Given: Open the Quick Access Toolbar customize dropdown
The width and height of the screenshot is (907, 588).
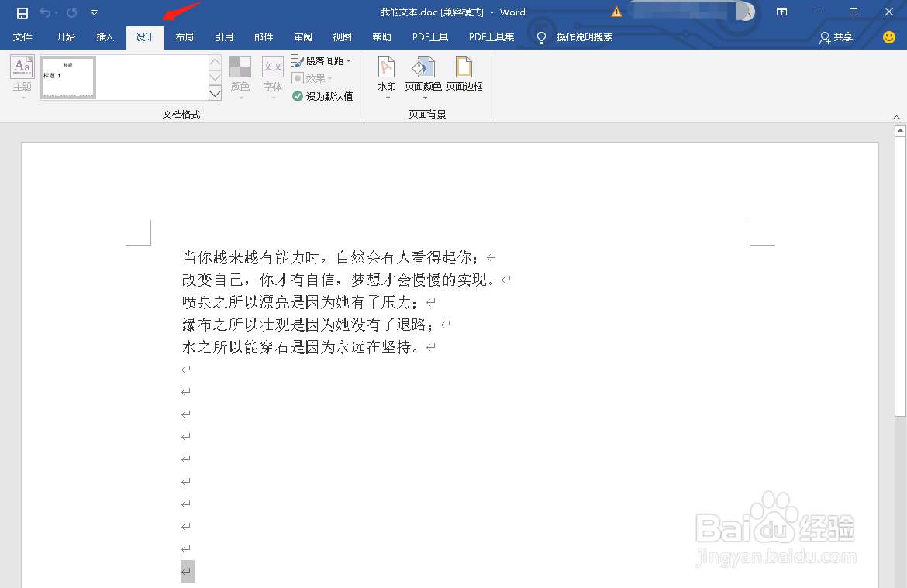Looking at the screenshot, I should (93, 12).
